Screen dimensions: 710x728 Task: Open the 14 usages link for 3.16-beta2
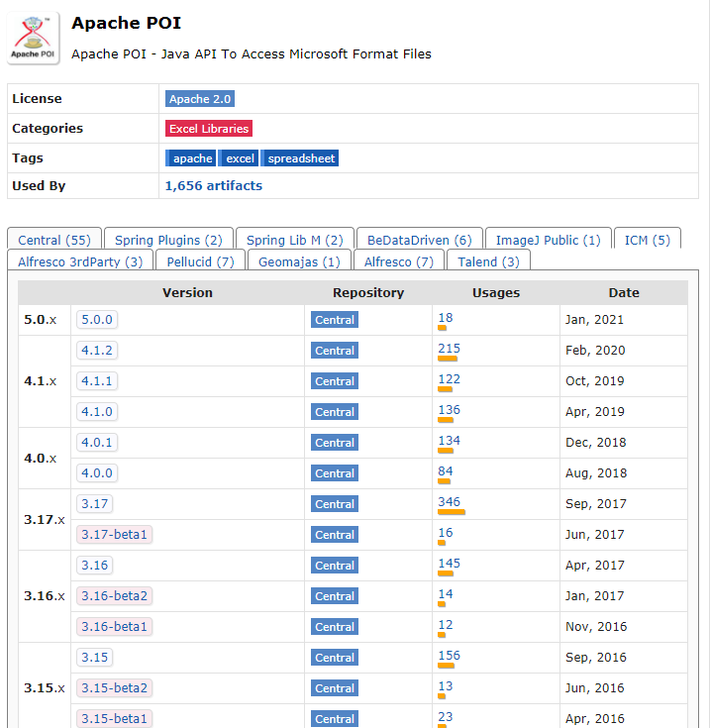click(x=445, y=594)
